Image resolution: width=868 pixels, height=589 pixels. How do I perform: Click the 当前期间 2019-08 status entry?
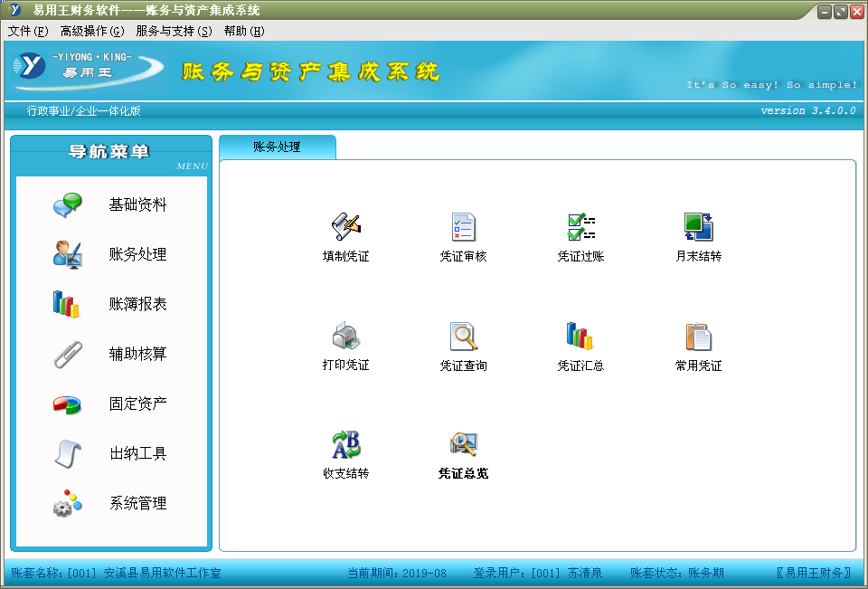[x=396, y=573]
